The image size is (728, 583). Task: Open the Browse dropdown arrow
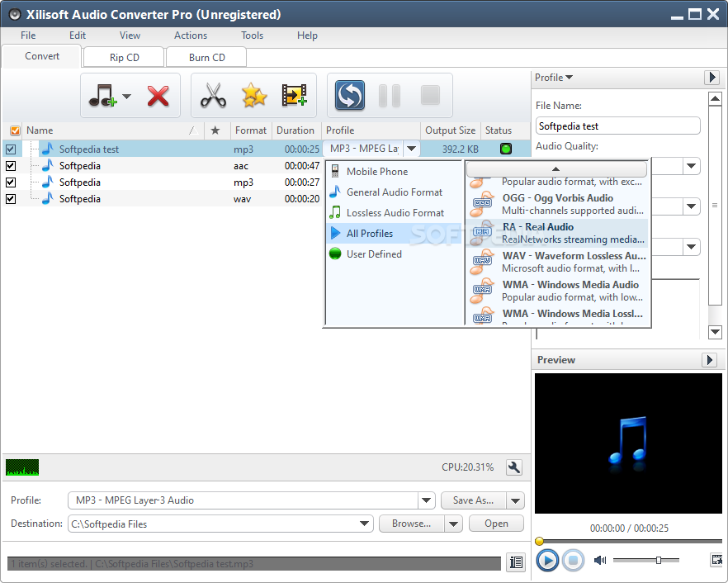(453, 524)
